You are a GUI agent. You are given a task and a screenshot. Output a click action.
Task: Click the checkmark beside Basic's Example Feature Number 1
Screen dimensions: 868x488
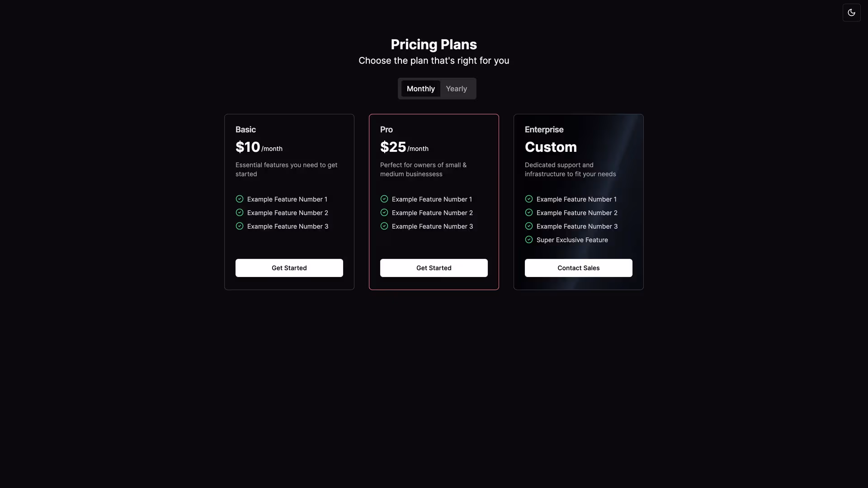click(x=239, y=199)
